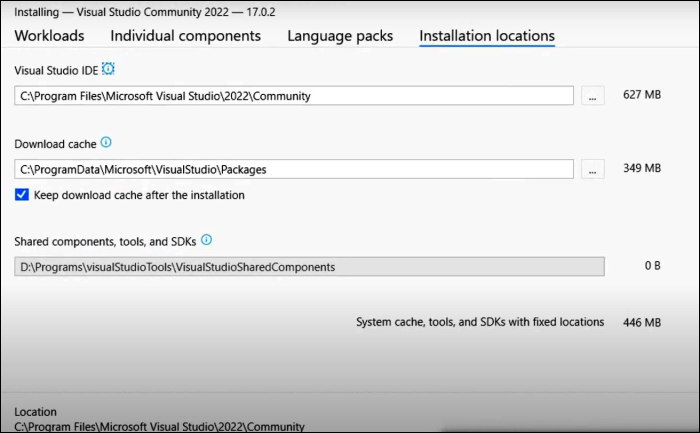Click the System cache fixed locations text

pos(480,322)
